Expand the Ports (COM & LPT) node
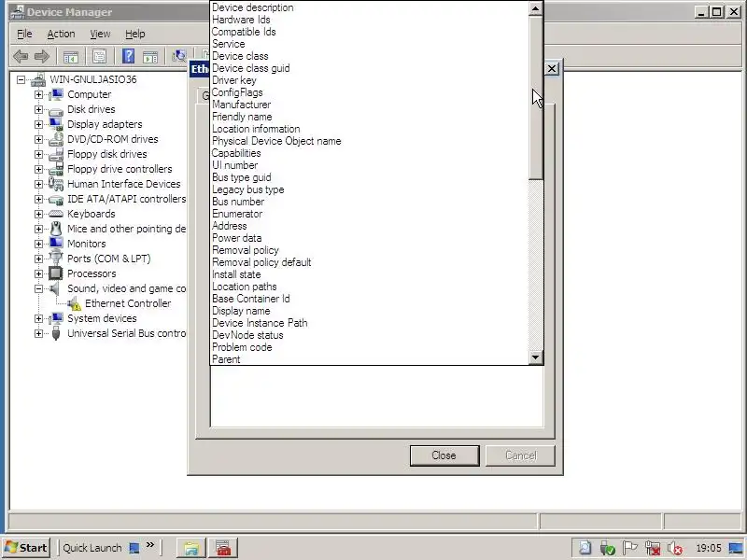The image size is (747, 560). point(38,259)
